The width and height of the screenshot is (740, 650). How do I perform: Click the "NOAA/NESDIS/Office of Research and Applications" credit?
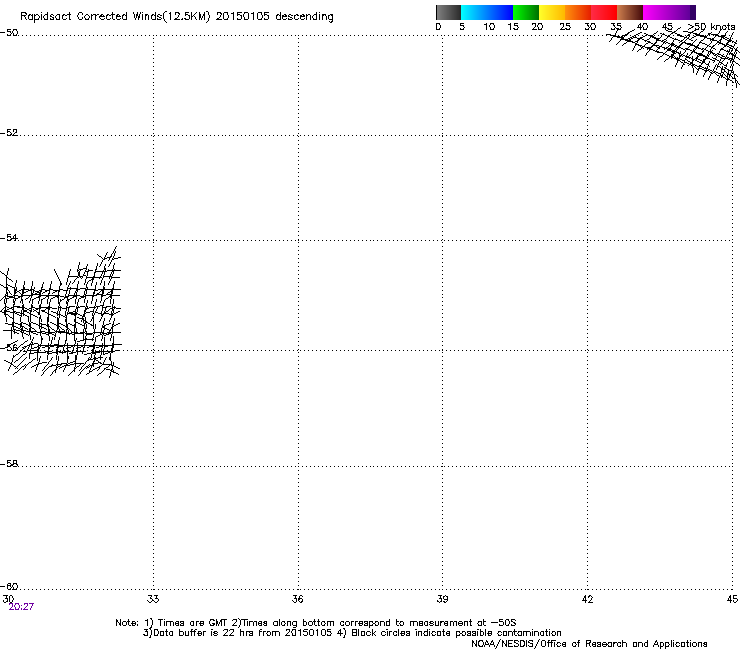click(x=589, y=644)
